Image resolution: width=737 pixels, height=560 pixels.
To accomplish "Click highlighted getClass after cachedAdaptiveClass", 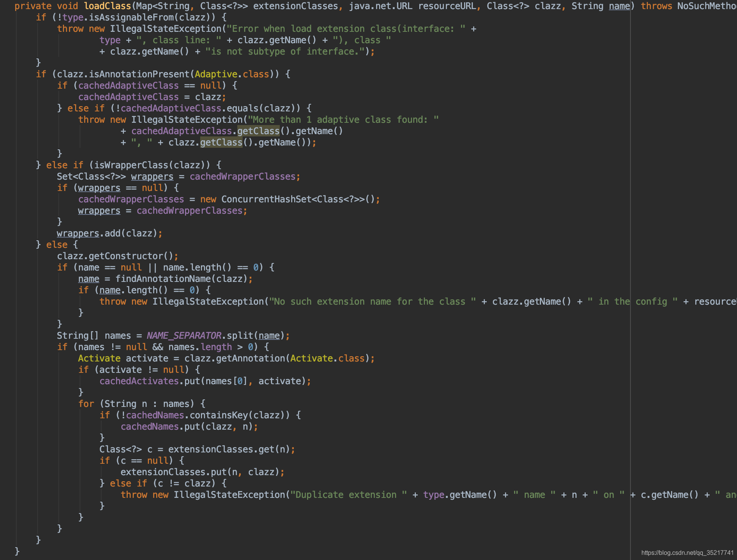I will tap(258, 131).
